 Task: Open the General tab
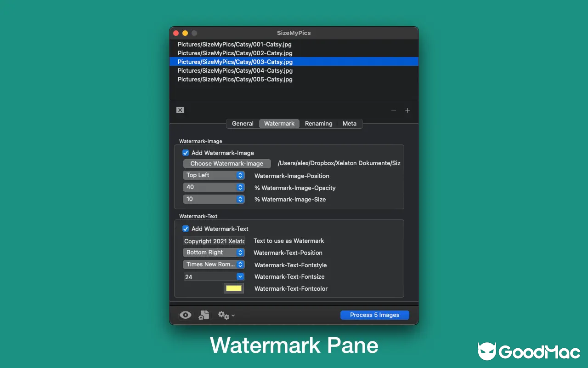[243, 123]
